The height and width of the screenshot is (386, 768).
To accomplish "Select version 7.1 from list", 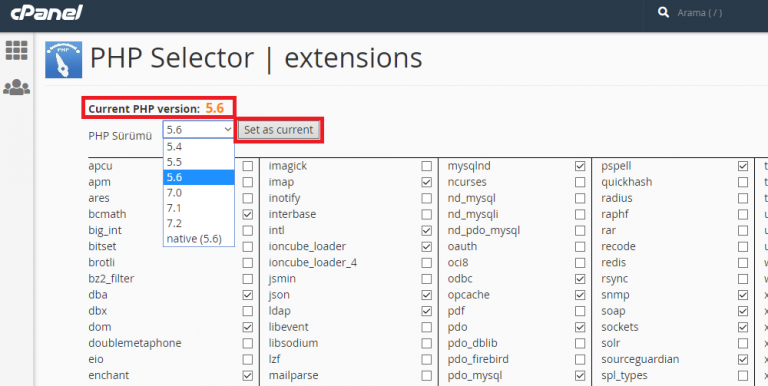I will [199, 208].
